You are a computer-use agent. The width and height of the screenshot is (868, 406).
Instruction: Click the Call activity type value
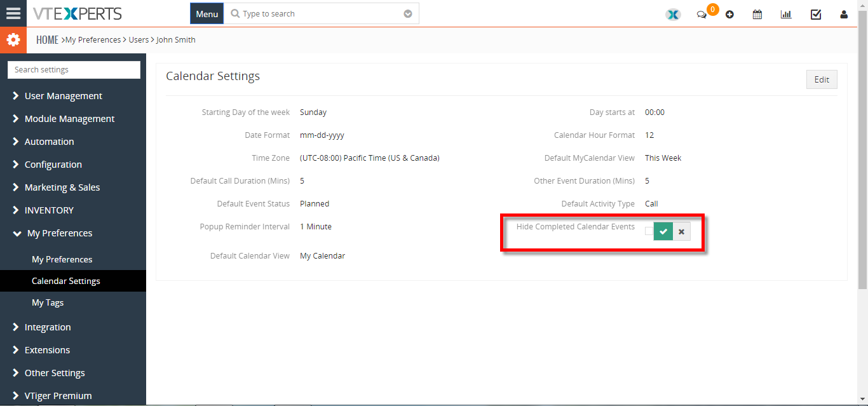point(651,204)
